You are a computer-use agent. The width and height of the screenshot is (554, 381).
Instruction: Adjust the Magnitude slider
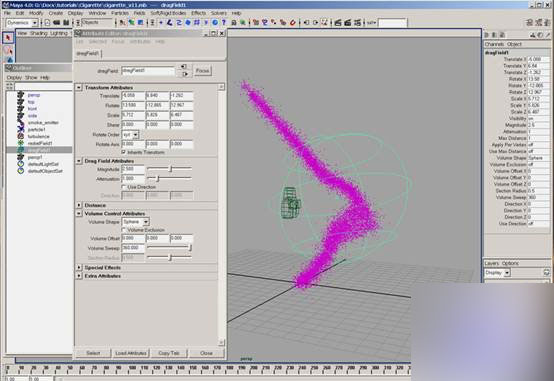pos(170,169)
